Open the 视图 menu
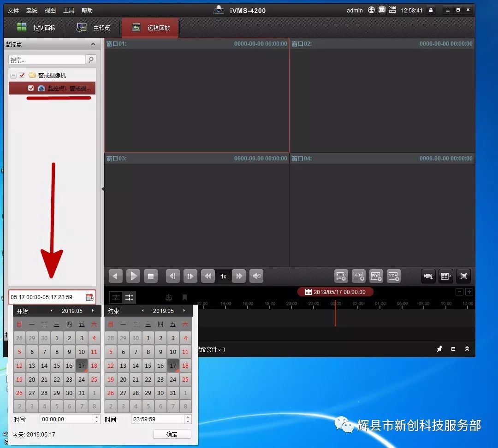The width and height of the screenshot is (498, 448). coord(50,11)
